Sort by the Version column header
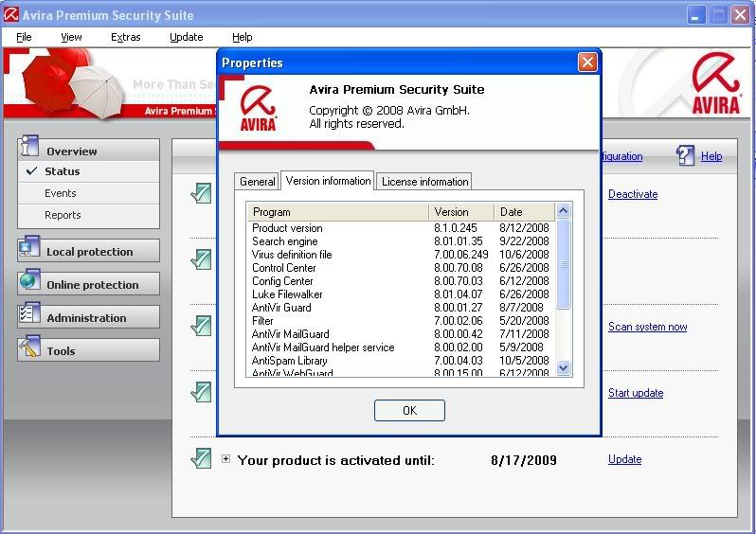Image resolution: width=756 pixels, height=534 pixels. point(461,212)
